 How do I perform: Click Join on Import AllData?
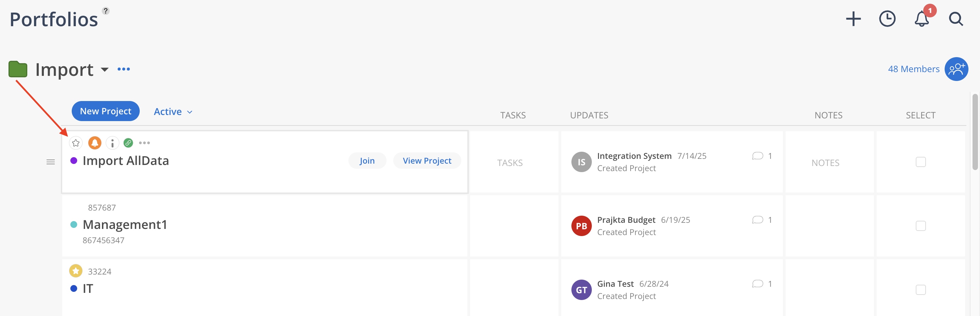(367, 161)
